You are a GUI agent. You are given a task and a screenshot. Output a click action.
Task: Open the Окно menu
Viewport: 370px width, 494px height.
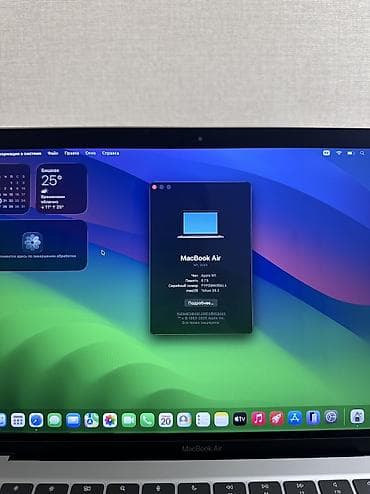[90, 153]
